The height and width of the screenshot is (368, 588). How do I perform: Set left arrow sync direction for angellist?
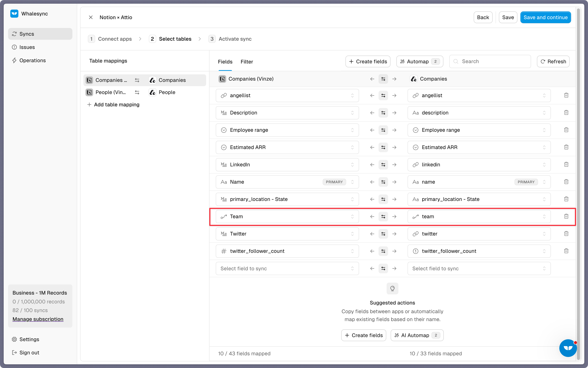click(x=372, y=95)
